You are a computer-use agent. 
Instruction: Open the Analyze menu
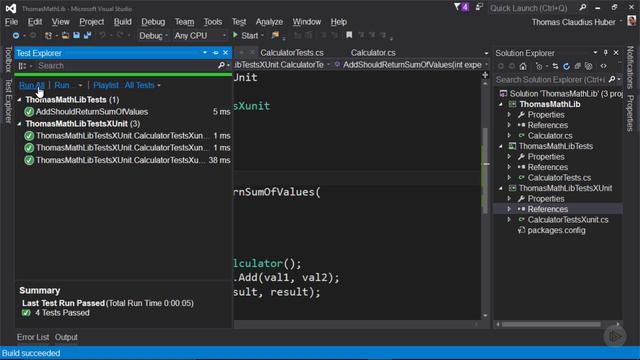point(269,22)
